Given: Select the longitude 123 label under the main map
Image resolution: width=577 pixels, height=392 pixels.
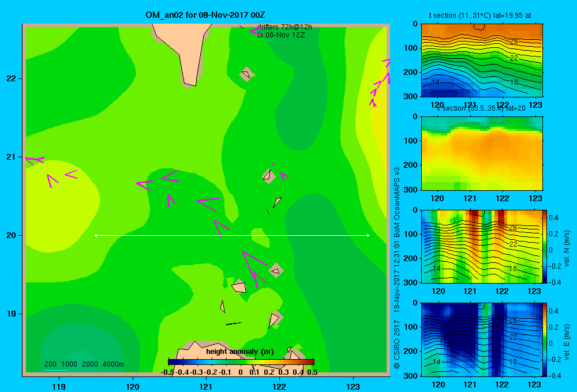Looking at the screenshot, I should pos(353,386).
